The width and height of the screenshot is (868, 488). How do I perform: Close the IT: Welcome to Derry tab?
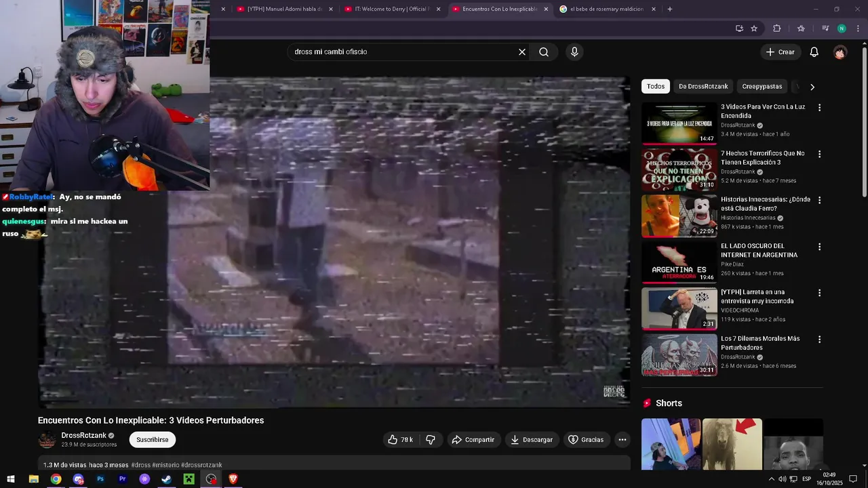(x=438, y=9)
